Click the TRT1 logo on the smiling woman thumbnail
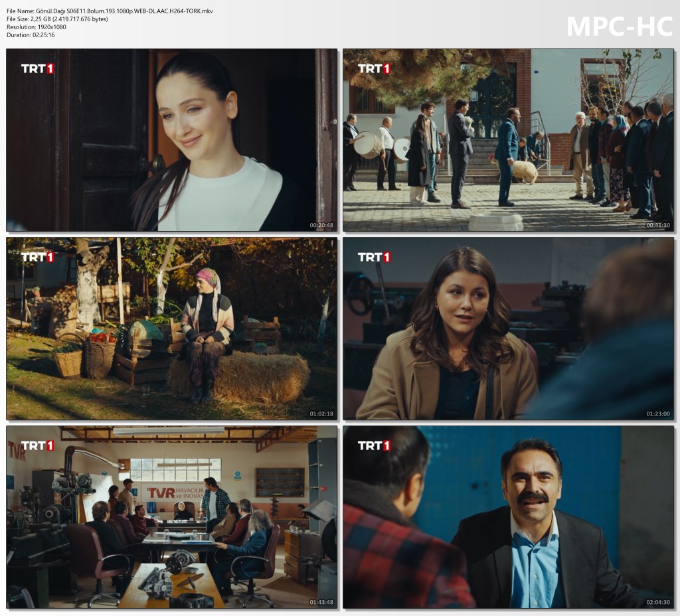 (x=37, y=68)
